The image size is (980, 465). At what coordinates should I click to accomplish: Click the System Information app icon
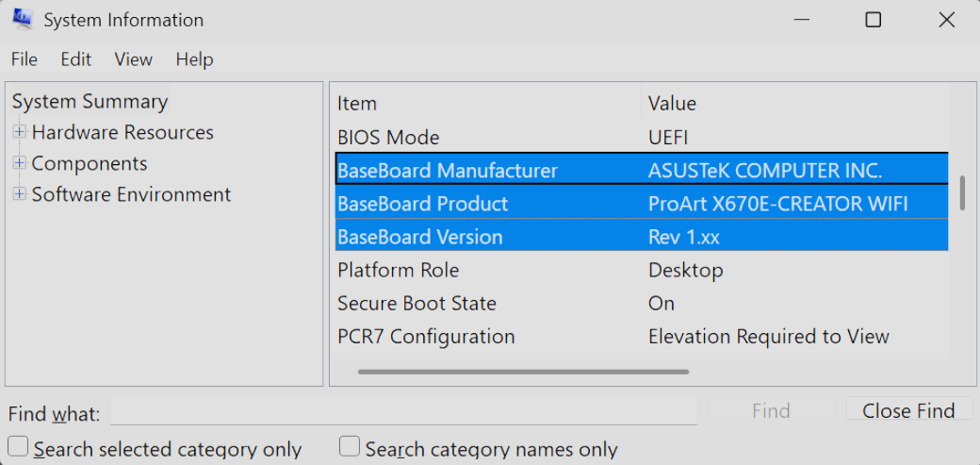pyautogui.click(x=22, y=20)
